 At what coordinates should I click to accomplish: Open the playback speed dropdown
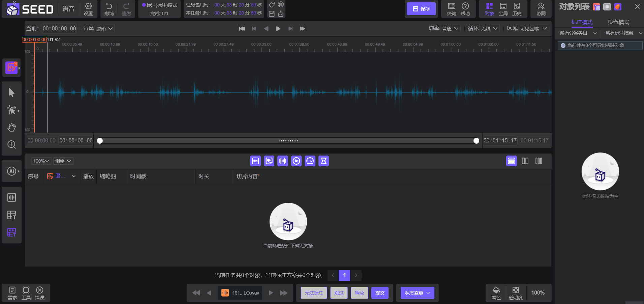tap(451, 29)
